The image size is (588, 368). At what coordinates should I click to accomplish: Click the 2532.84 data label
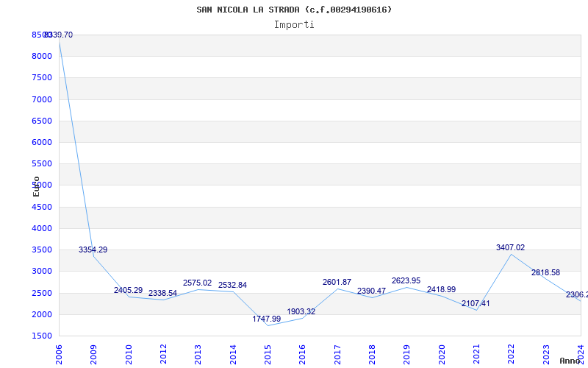tap(232, 285)
